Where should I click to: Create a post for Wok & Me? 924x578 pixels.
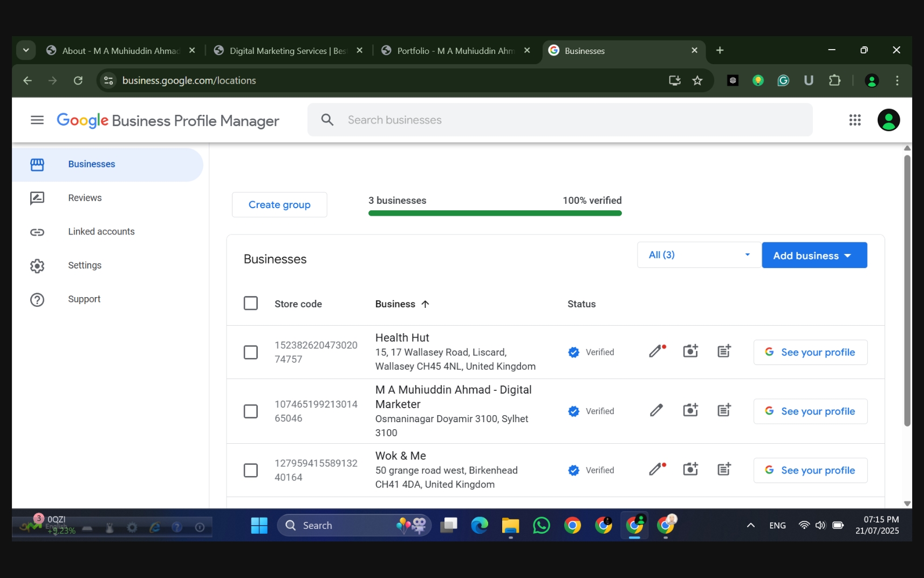[x=724, y=470]
